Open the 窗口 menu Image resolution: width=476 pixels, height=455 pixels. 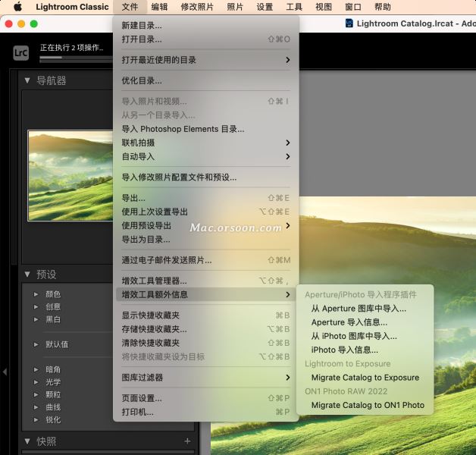point(353,7)
